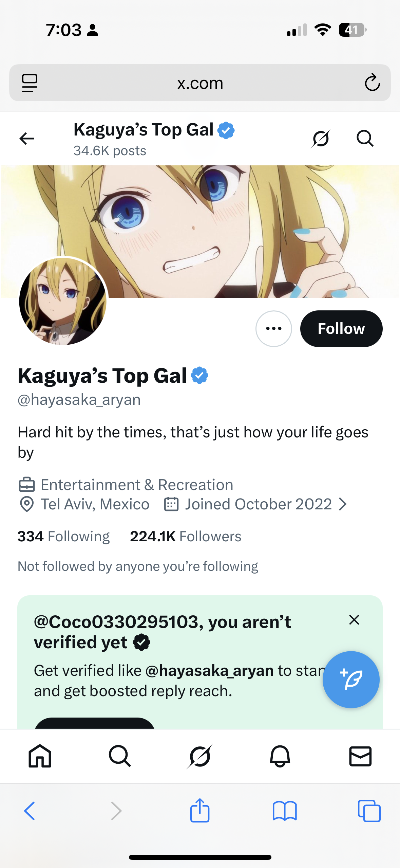Reload the x.com page
Image resolution: width=400 pixels, height=868 pixels.
coord(372,83)
